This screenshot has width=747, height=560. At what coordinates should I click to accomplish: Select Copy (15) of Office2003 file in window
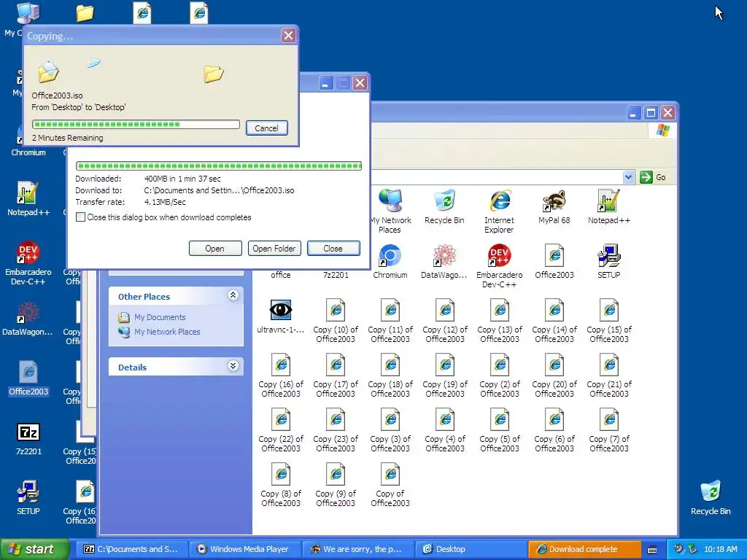coord(609,321)
